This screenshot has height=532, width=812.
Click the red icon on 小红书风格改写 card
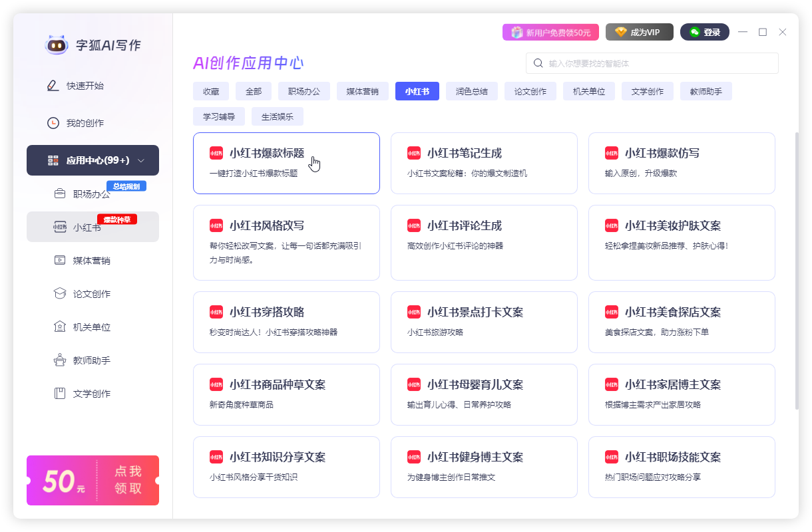point(216,225)
